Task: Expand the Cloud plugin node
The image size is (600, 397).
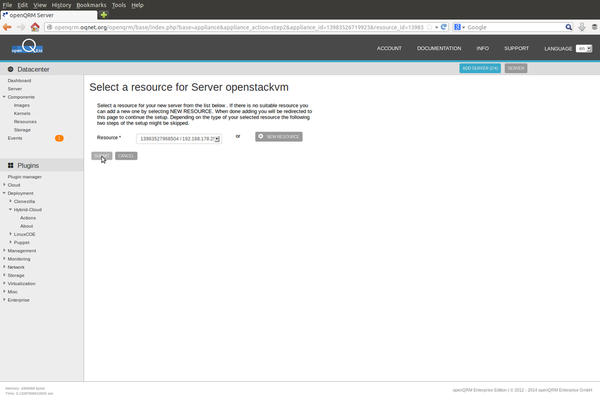Action: (x=4, y=185)
